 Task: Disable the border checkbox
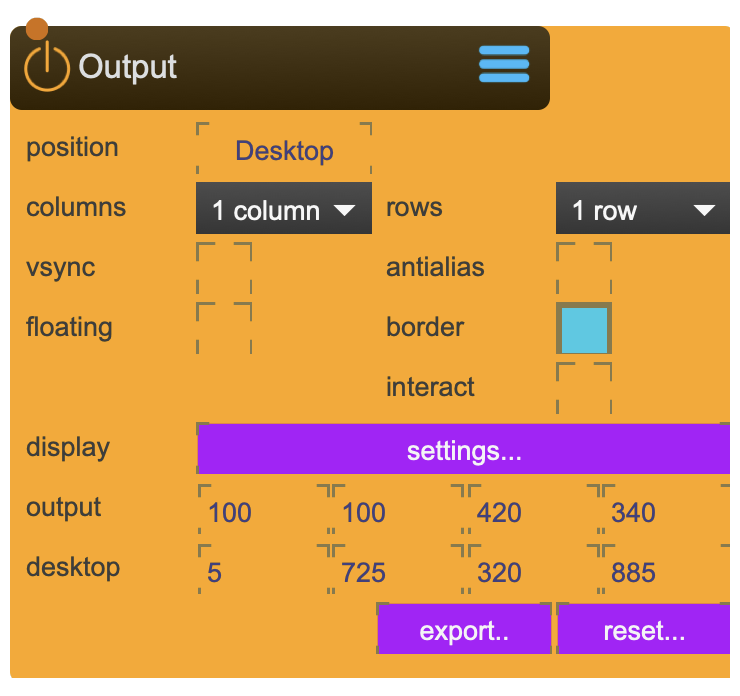pyautogui.click(x=584, y=329)
